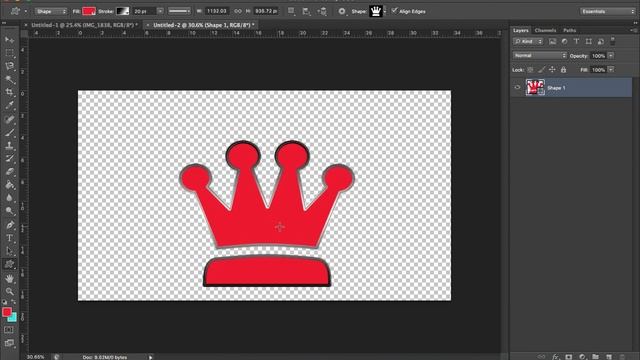Click the cyan background color swatch
Image resolution: width=640 pixels, height=360 pixels.
pyautogui.click(x=14, y=318)
